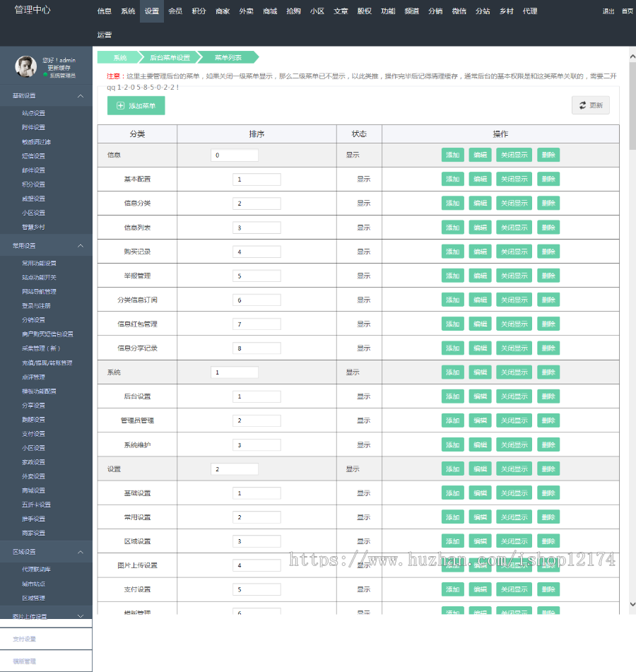Screen dimensions: 636x672
Task: Hide 信息 category via its 关闭显示 toggle
Action: 514,154
